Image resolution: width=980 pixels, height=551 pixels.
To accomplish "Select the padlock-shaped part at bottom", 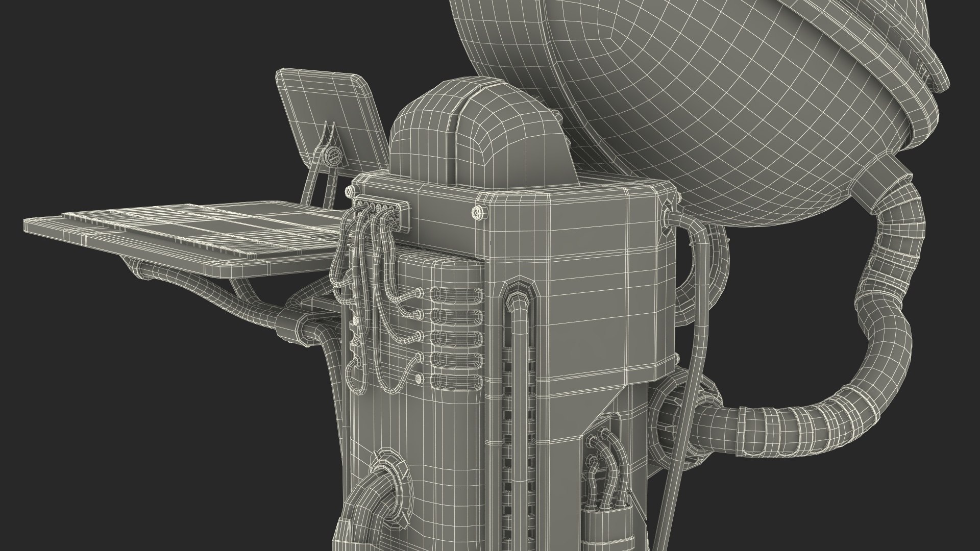I will click(606, 525).
